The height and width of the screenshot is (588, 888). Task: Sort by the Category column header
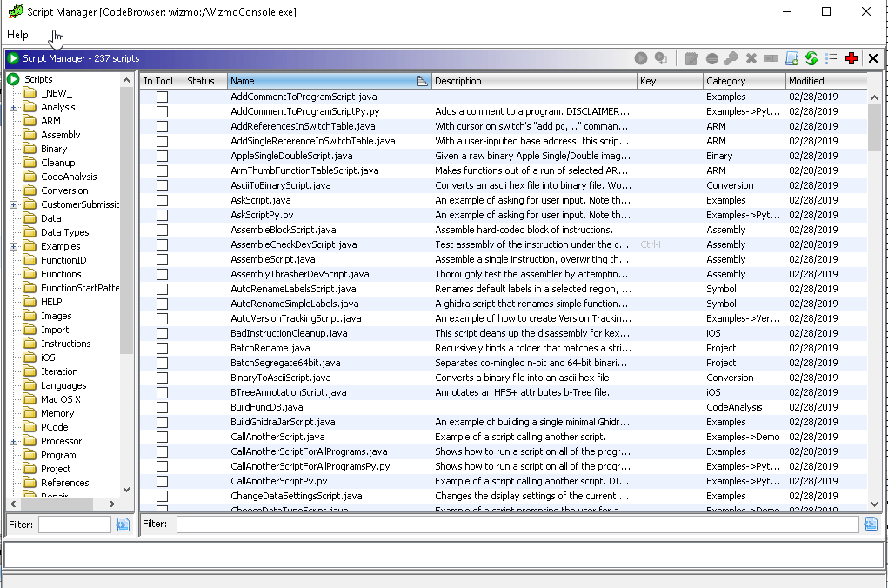[x=744, y=81]
